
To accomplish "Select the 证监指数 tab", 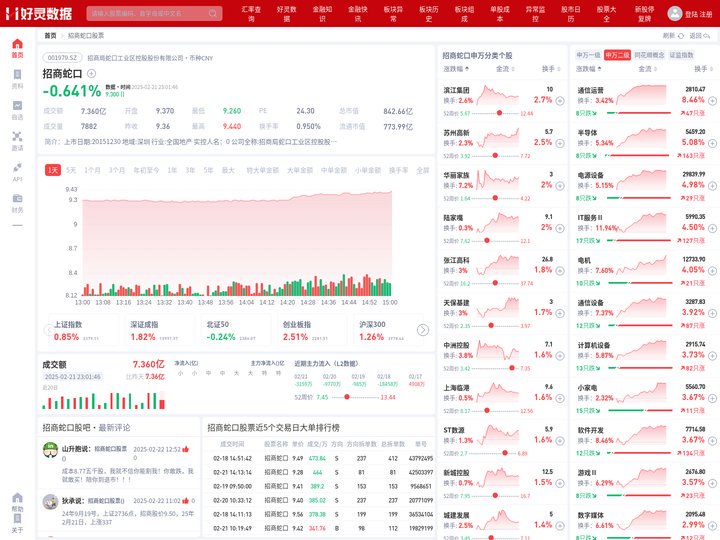I will tap(681, 55).
